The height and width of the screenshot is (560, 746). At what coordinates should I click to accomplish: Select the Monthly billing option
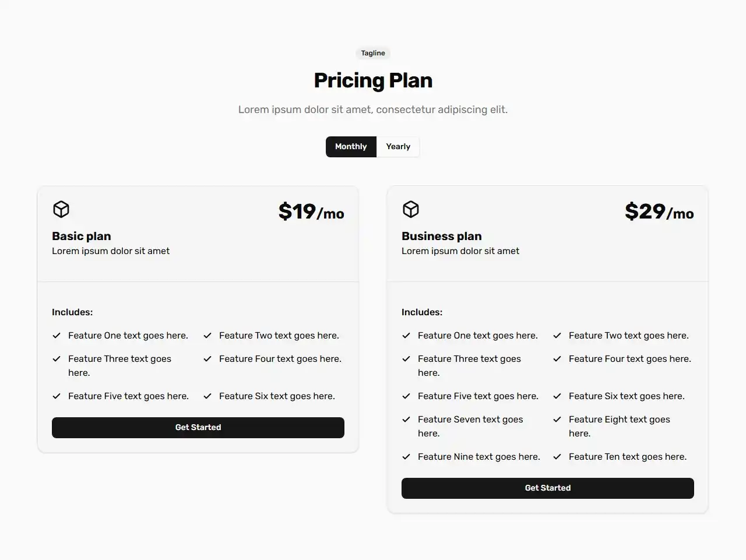point(350,146)
